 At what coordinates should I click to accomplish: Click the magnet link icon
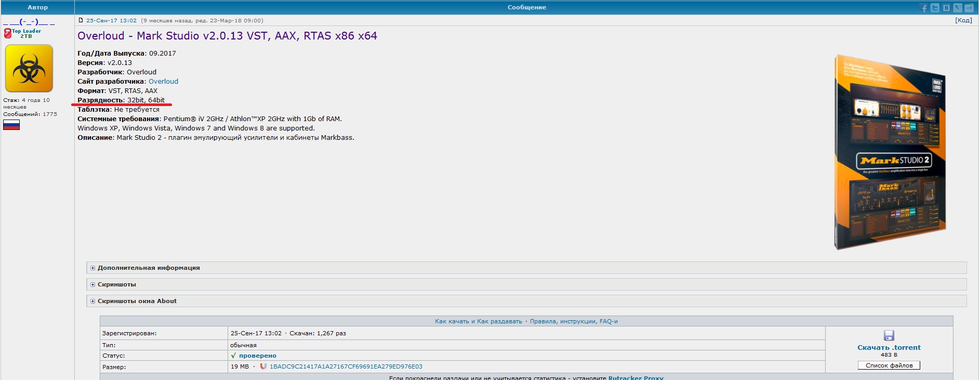(x=263, y=366)
